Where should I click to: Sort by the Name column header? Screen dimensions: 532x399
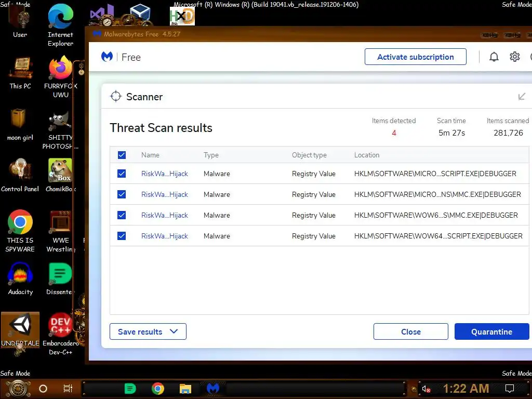(150, 155)
